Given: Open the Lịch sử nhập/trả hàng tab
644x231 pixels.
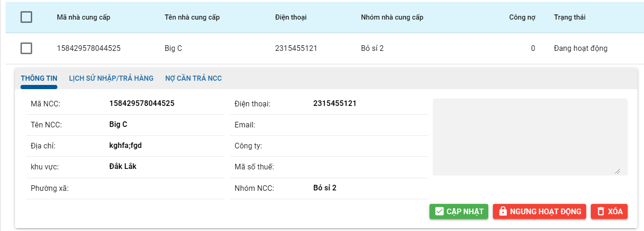Looking at the screenshot, I should (x=111, y=78).
